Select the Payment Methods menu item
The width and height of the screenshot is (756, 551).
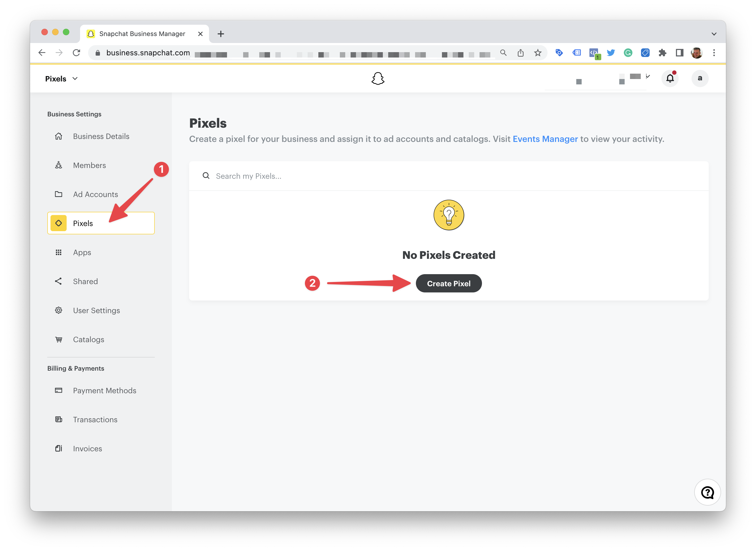point(105,390)
